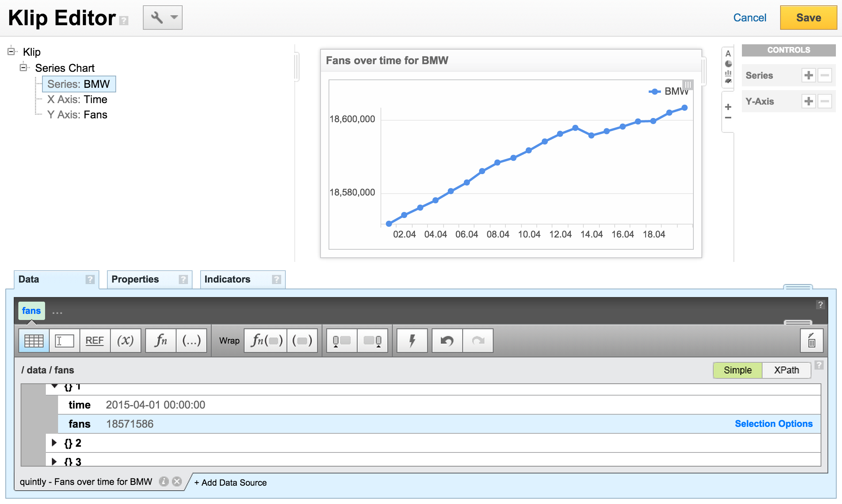Insert a function with fn button
842x504 pixels.
point(160,341)
